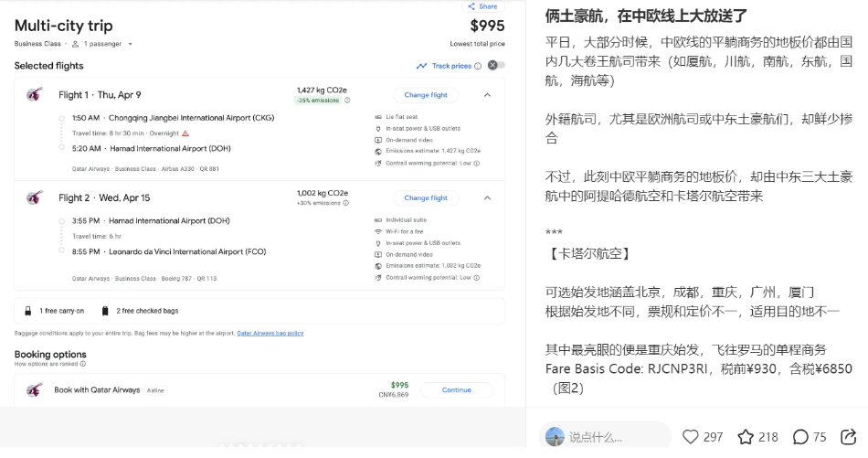Image resolution: width=868 pixels, height=458 pixels.
Task: Click the forward share arrow icon
Action: (849, 437)
